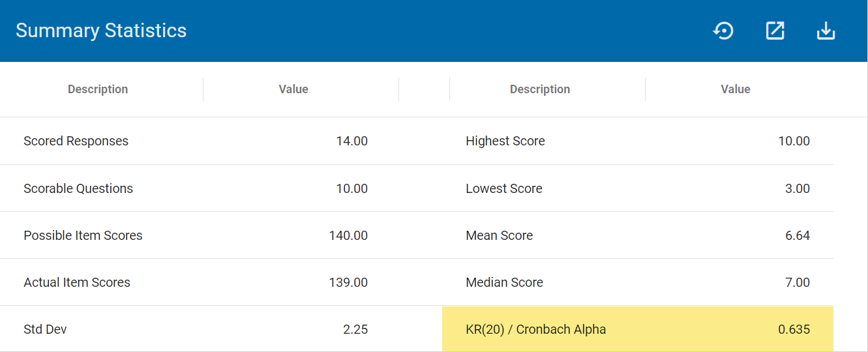Select the Median Score row label

(505, 282)
